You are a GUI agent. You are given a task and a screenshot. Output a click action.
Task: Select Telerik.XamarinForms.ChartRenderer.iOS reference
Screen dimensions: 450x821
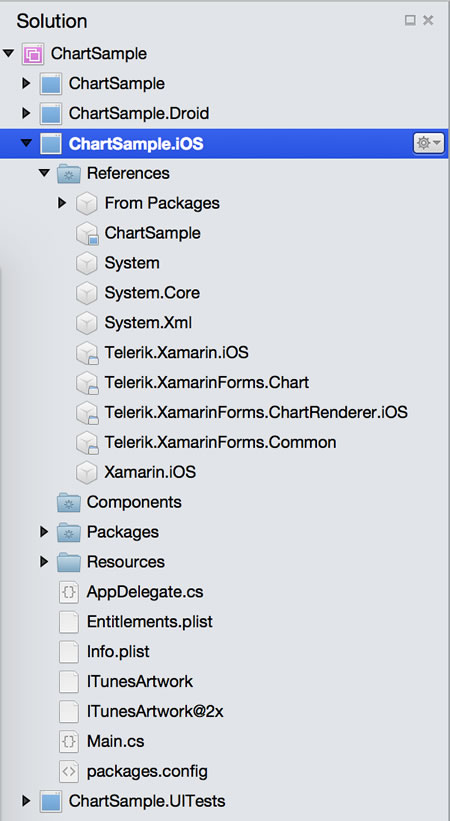(x=256, y=413)
